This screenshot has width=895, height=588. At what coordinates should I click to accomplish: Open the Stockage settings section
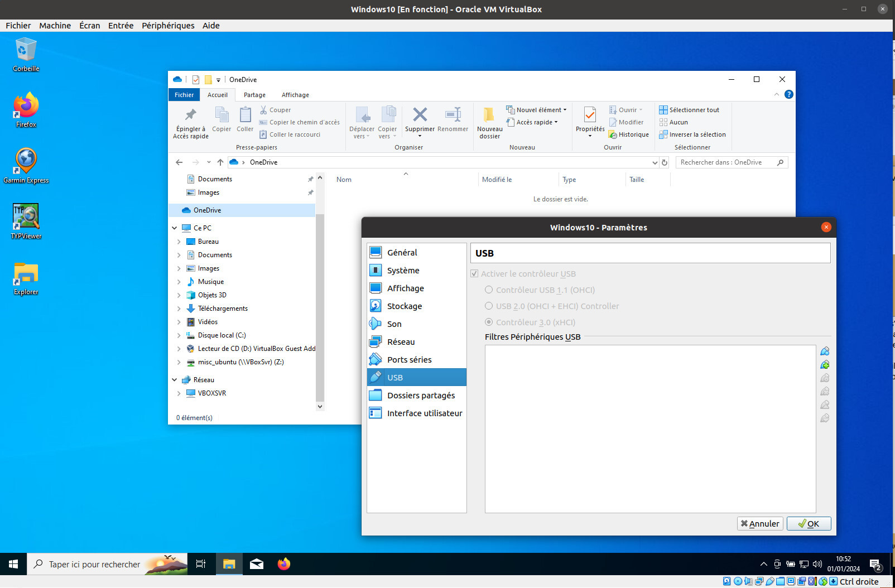click(x=404, y=306)
